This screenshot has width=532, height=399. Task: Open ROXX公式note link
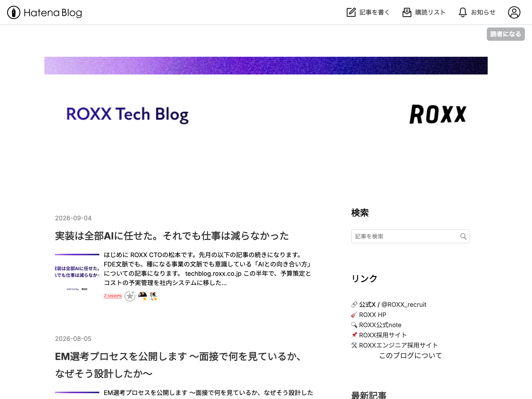[x=380, y=325]
